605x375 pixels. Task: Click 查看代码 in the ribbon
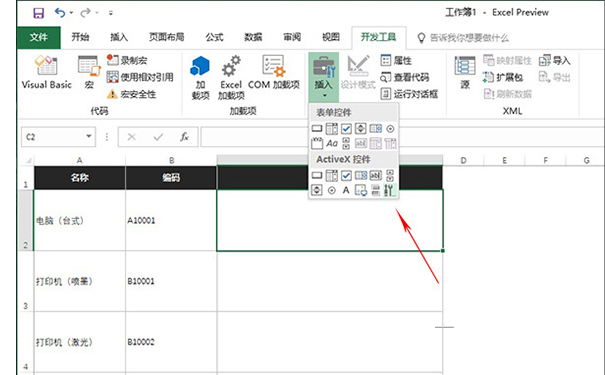[404, 78]
